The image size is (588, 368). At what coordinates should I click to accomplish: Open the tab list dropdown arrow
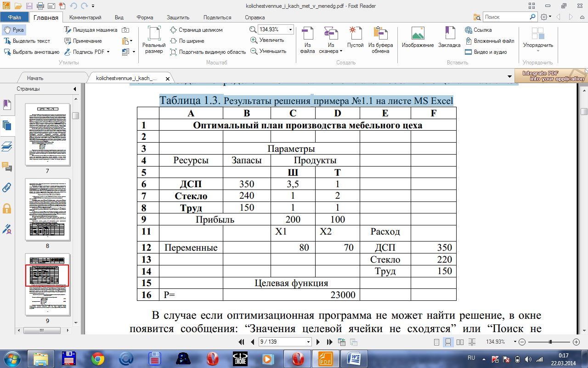click(x=509, y=76)
